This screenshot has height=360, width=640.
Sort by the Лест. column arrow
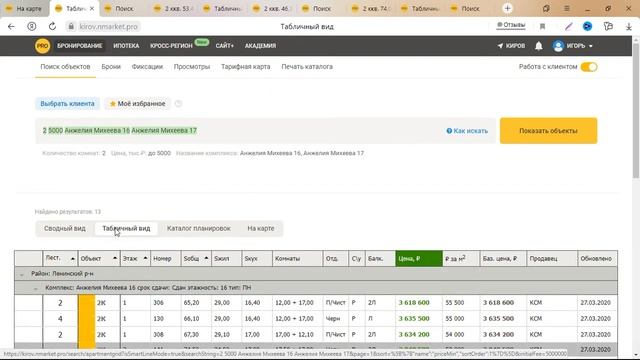(x=73, y=259)
